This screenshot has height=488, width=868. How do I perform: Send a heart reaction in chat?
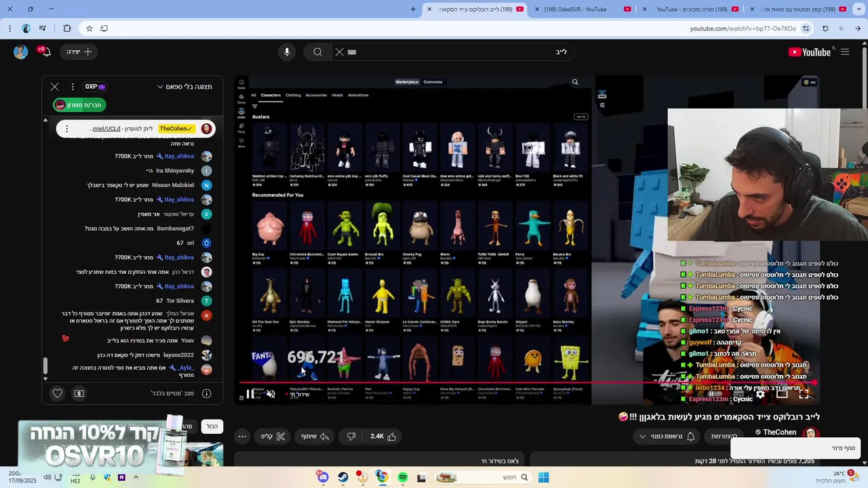[58, 393]
